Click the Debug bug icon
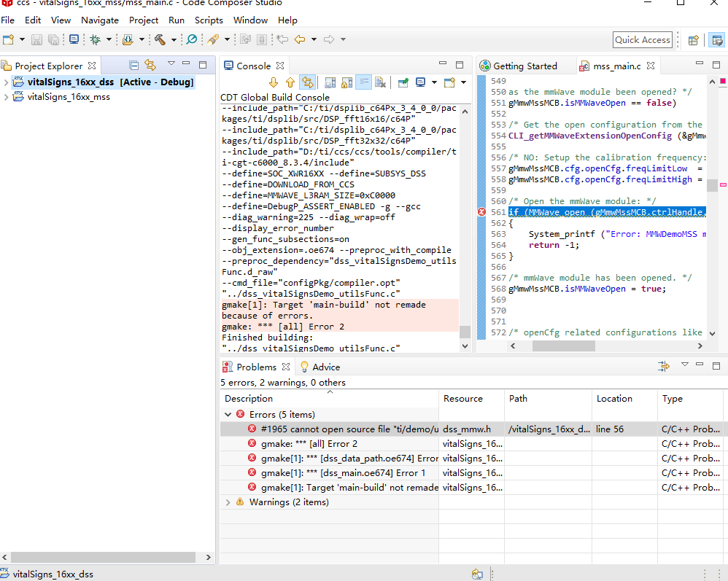Screen dimensions: 728x581 coord(95,39)
